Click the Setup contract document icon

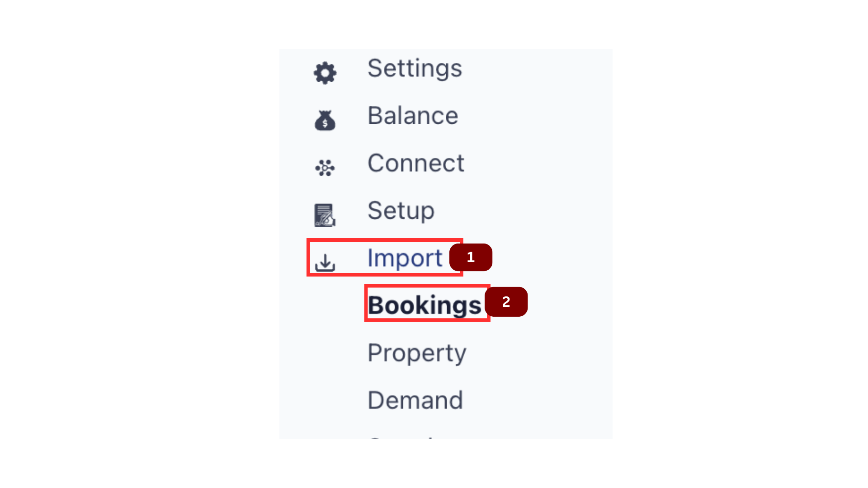point(325,216)
